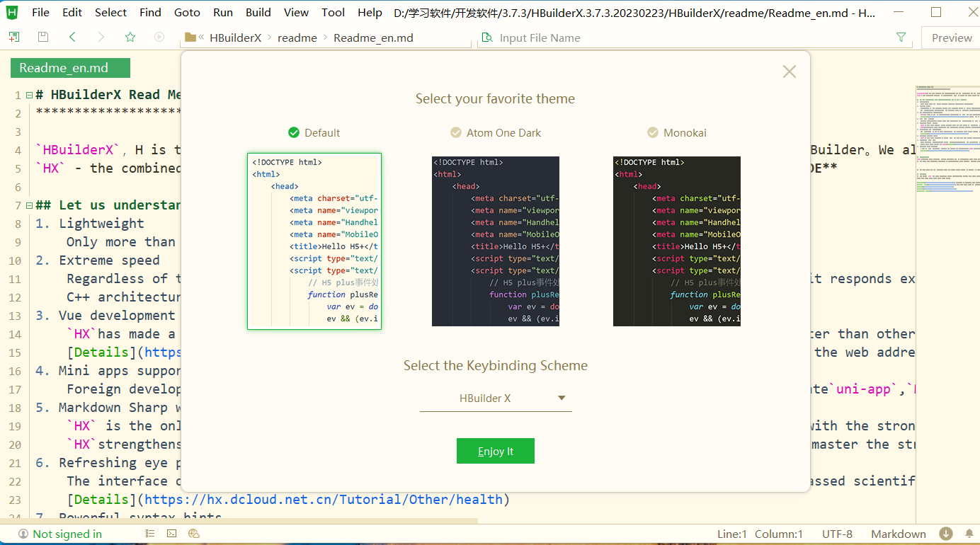Screen dimensions: 980x545
Task: Select the Default theme radio option
Action: click(314, 132)
